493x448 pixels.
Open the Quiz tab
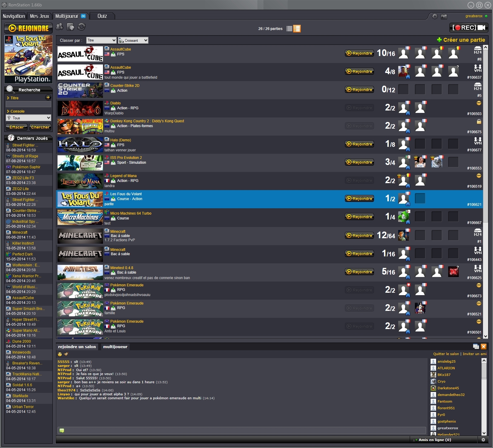click(x=102, y=16)
